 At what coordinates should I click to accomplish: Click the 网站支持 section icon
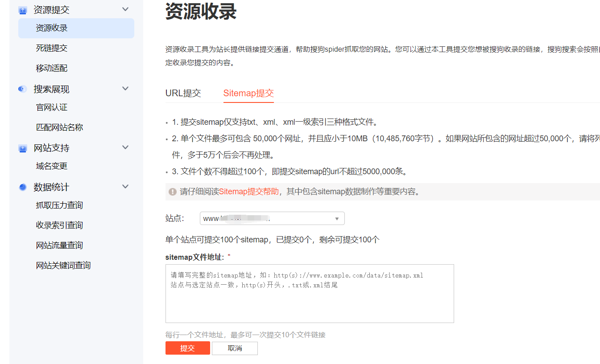tap(23, 148)
